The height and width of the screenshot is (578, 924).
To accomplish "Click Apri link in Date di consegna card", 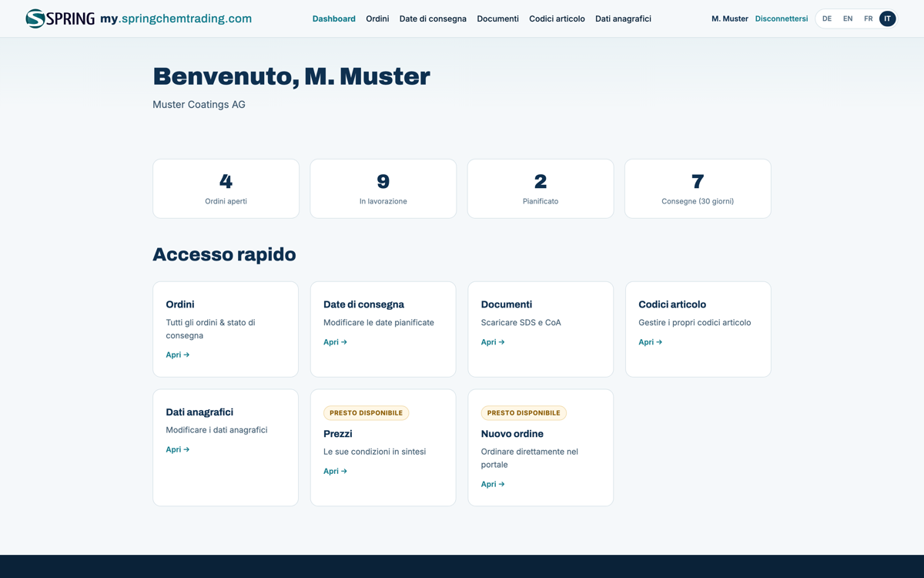I will click(335, 341).
